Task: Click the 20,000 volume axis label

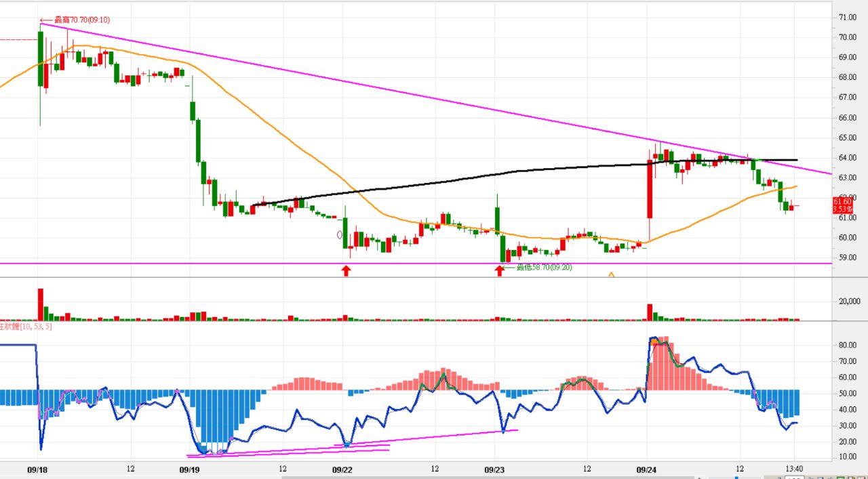Action: 850,301
